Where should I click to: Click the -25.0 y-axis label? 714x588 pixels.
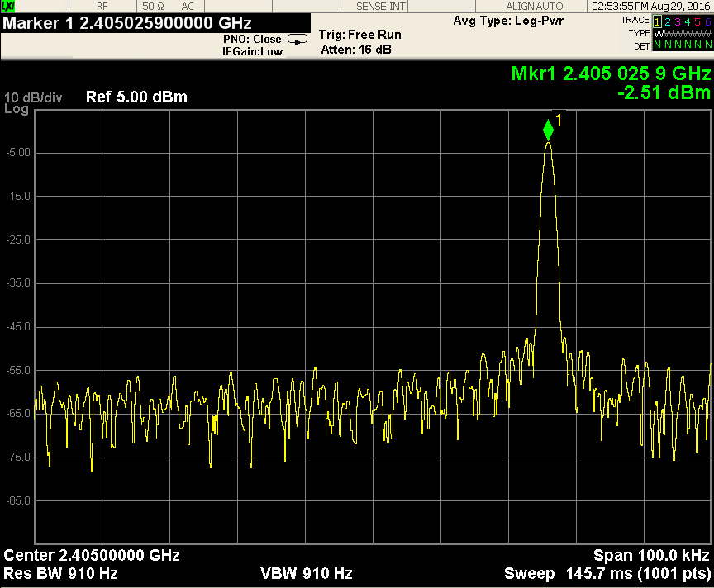[x=18, y=239]
